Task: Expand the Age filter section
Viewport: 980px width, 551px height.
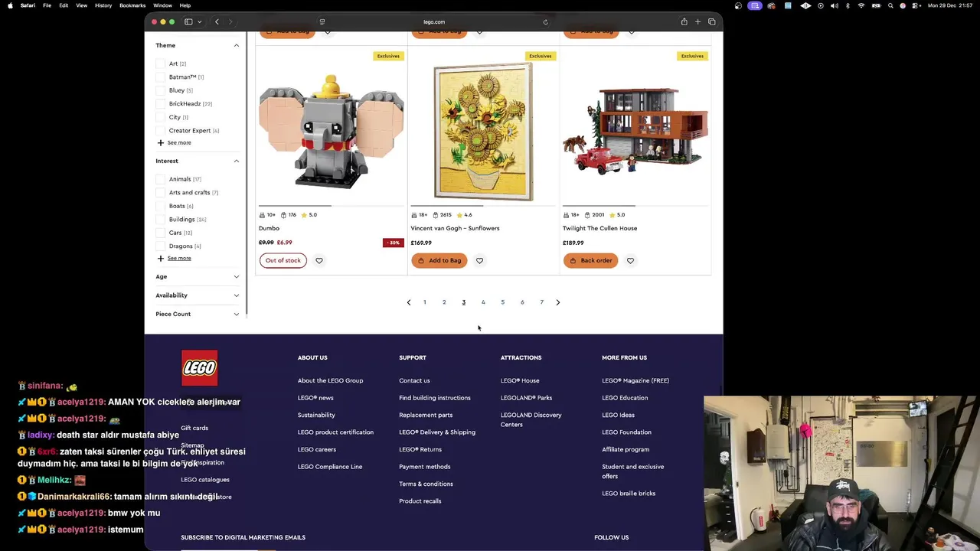Action: click(236, 276)
